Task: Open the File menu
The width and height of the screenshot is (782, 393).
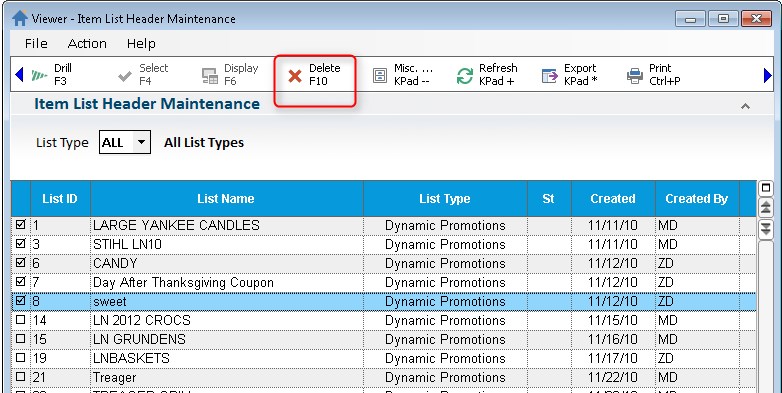Action: (36, 43)
